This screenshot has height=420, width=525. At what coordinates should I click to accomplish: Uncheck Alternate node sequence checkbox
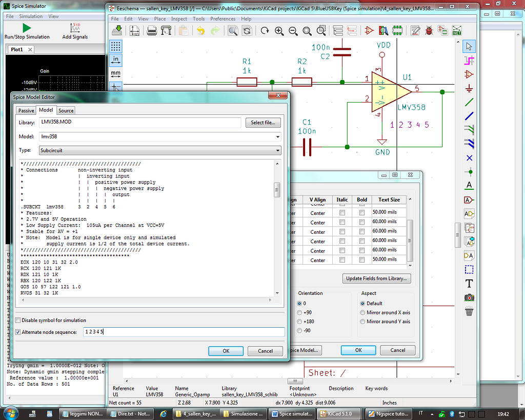coord(18,332)
